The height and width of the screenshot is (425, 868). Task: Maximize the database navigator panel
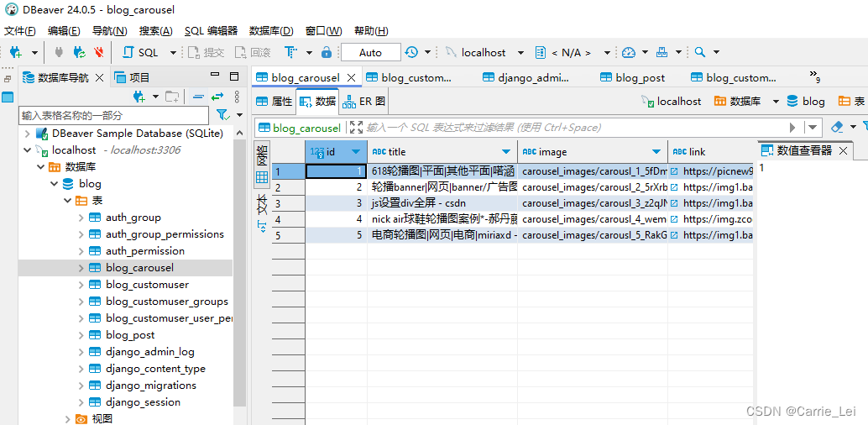pos(234,76)
